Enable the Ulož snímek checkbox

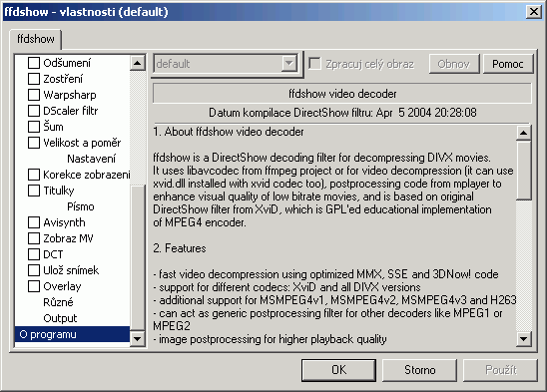coord(34,270)
